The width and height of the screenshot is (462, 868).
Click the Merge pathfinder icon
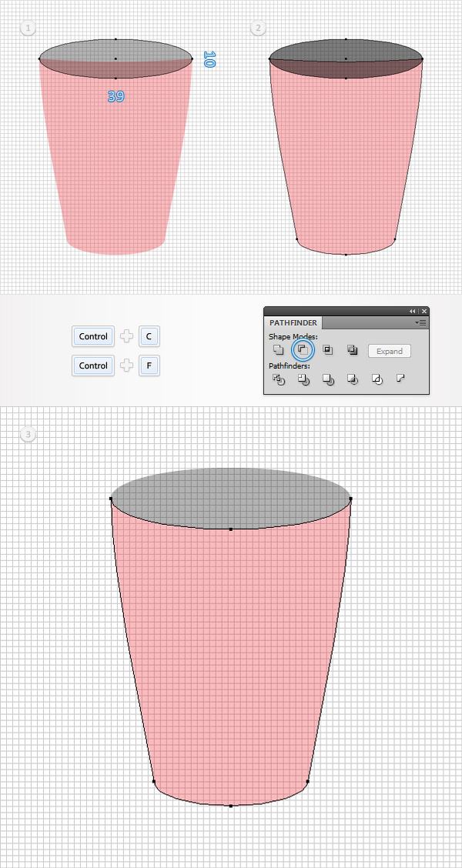tap(328, 379)
